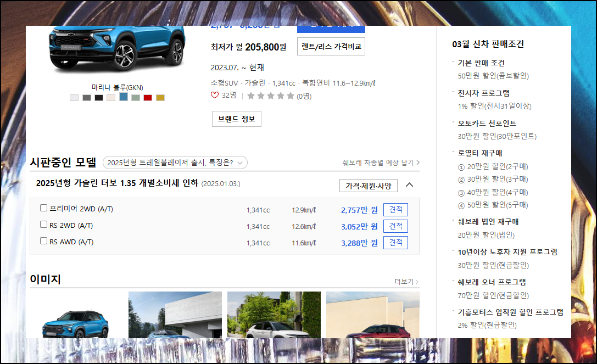Select the white color swatch
Viewport: 597px width, 364px height.
pos(74,98)
